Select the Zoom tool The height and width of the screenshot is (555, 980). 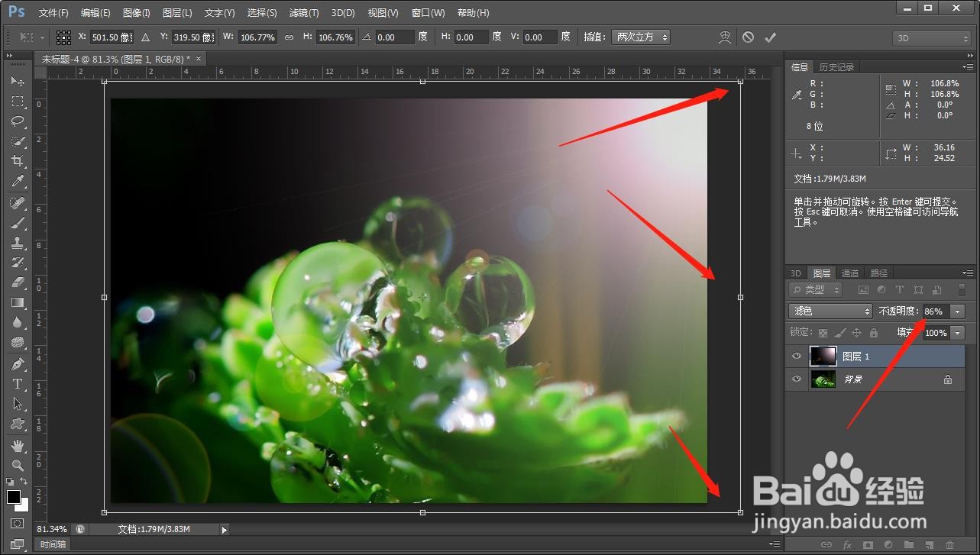(18, 466)
